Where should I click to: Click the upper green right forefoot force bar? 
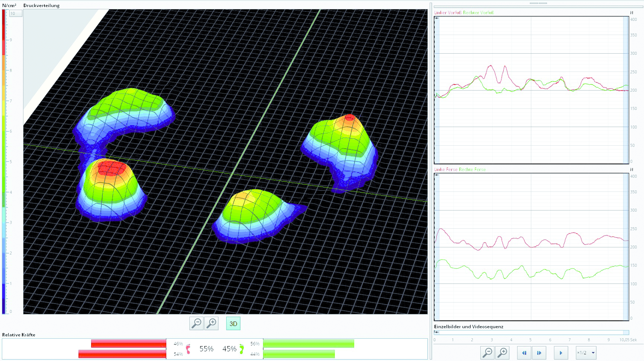pyautogui.click(x=308, y=343)
